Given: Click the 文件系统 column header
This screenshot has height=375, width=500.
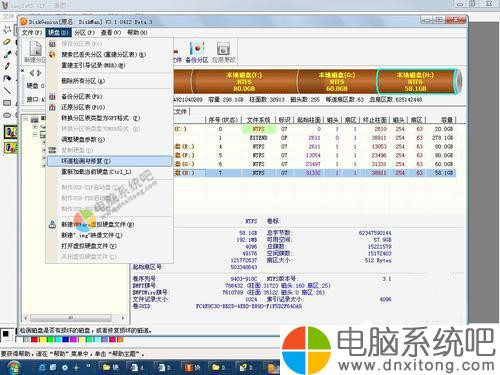Looking at the screenshot, I should (258, 120).
